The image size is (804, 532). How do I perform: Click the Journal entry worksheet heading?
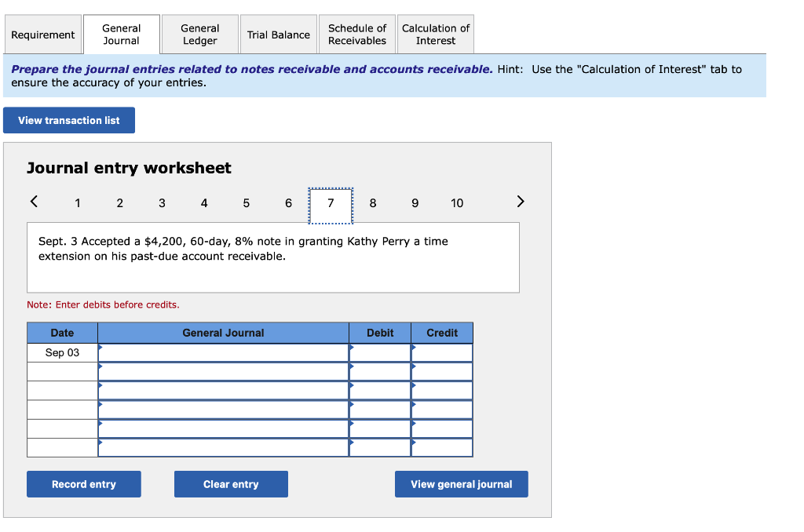[130, 168]
